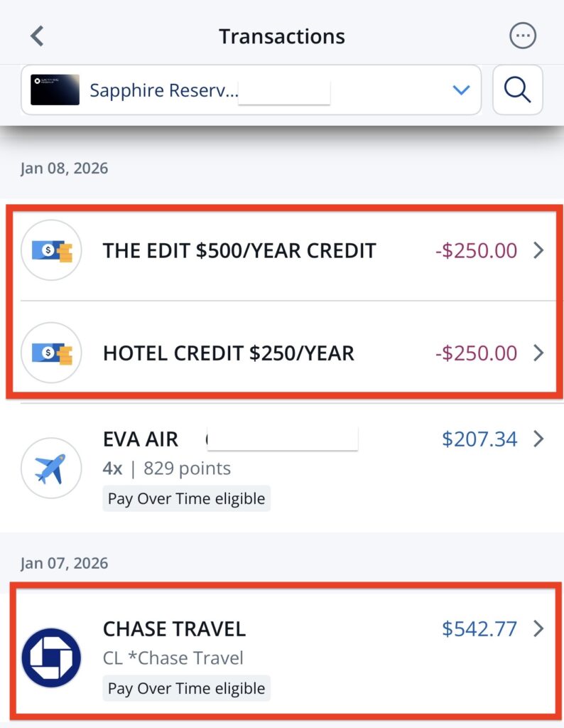Viewport: 564px width, 728px height.
Task: Expand Chase Travel transaction chevron
Action: [x=538, y=629]
